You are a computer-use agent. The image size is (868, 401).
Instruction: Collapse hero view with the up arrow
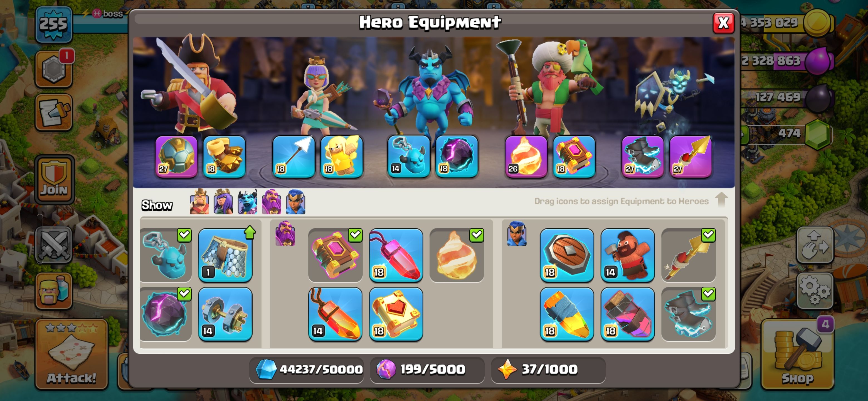(721, 199)
